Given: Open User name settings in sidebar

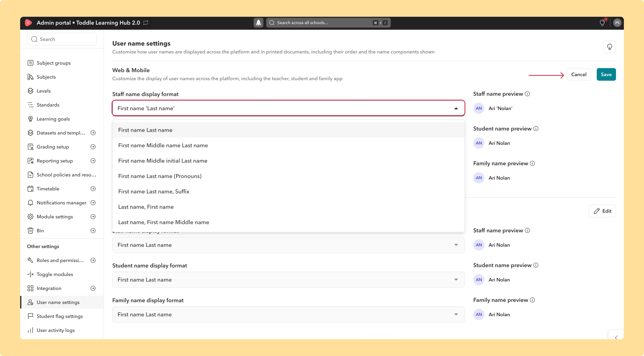Looking at the screenshot, I should click(62, 302).
